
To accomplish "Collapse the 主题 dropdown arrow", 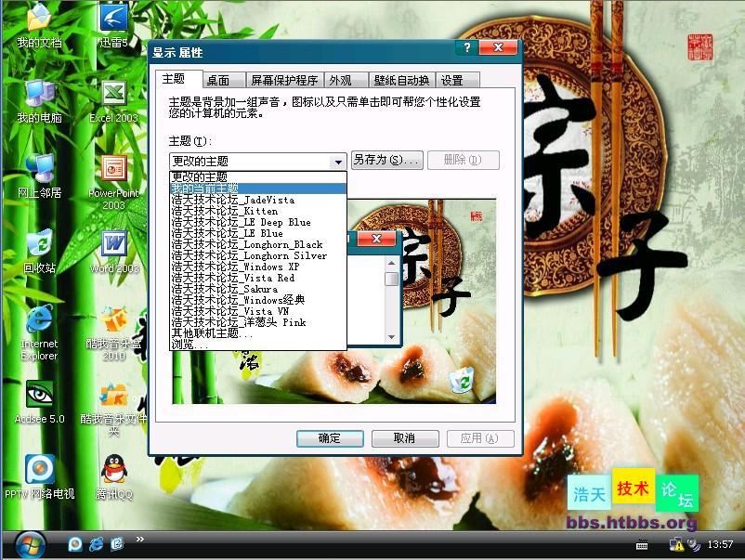I will coord(338,162).
